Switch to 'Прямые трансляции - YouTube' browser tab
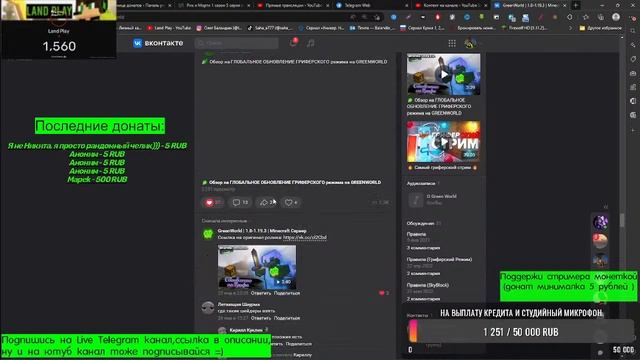Screen dimensions: 640x360 pos(293,6)
